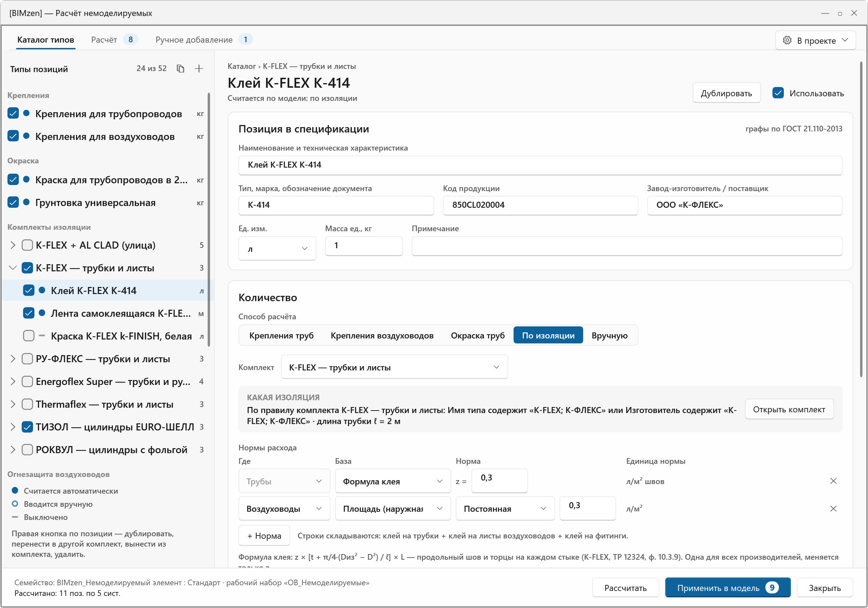The height and width of the screenshot is (608, 868).
Task: Open the Постоянная norm type dropdown
Action: [x=505, y=509]
